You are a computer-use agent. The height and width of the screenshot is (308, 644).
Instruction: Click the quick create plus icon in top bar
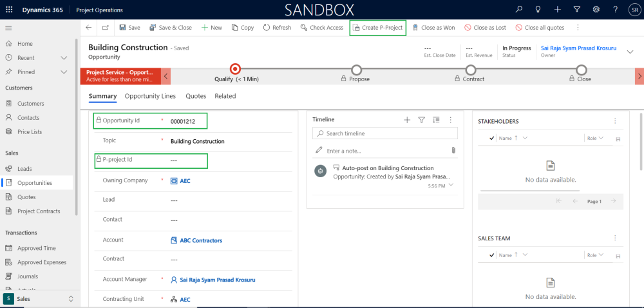557,10
